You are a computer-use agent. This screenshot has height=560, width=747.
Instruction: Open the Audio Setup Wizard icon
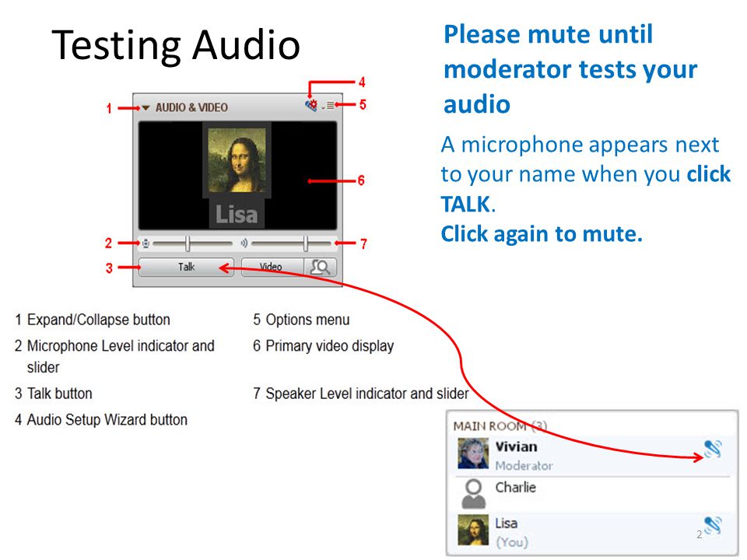[x=311, y=105]
